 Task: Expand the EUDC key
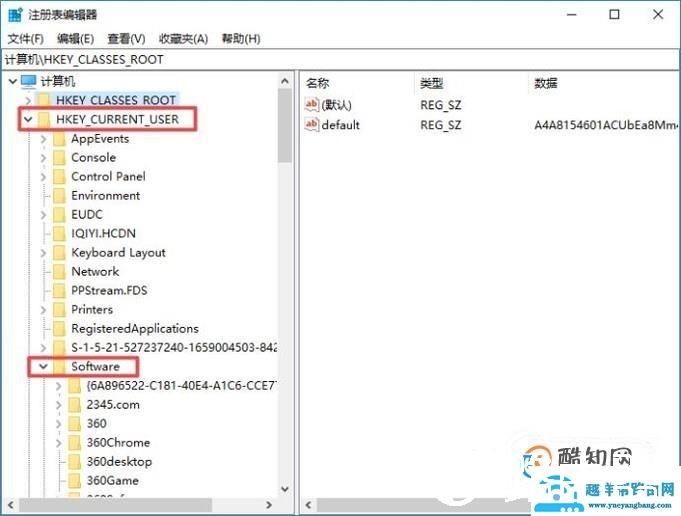click(x=43, y=214)
